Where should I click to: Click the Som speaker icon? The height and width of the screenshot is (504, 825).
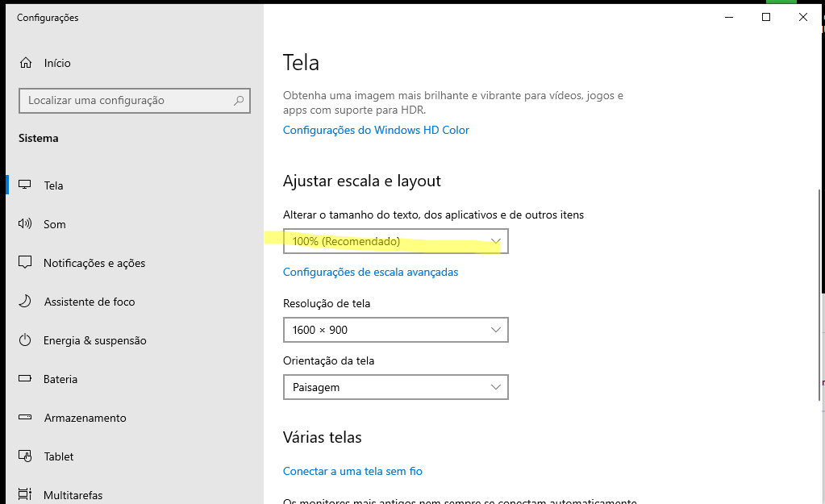pos(26,224)
